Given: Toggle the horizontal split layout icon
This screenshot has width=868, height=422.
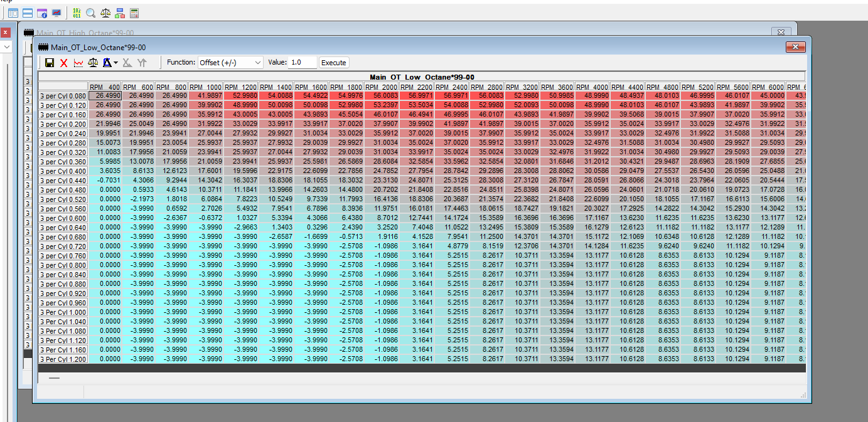Looking at the screenshot, I should tap(28, 13).
